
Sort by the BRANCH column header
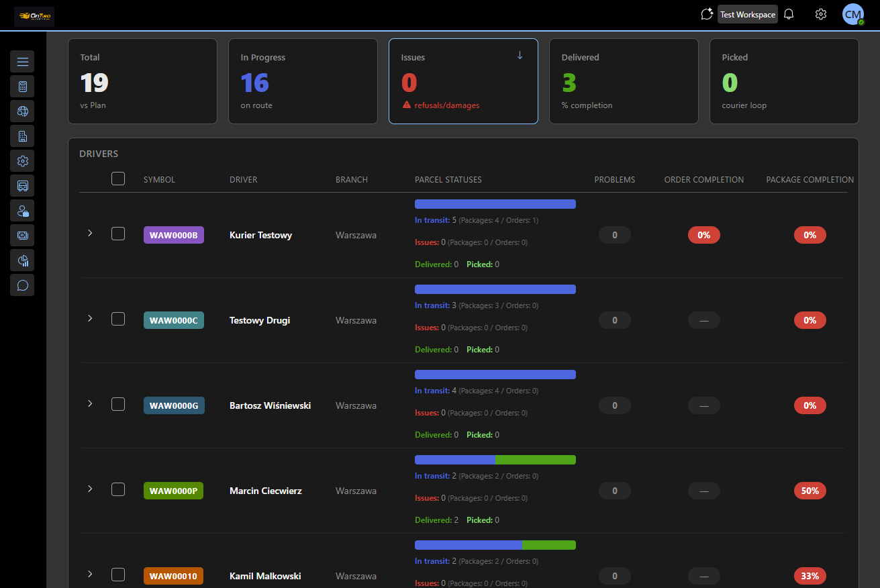352,180
